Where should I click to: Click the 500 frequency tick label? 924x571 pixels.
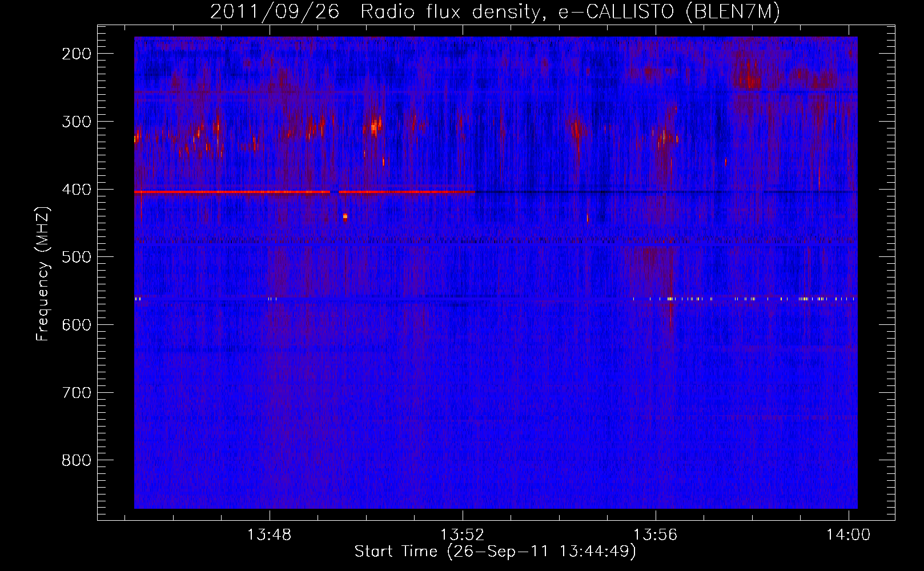(76, 257)
